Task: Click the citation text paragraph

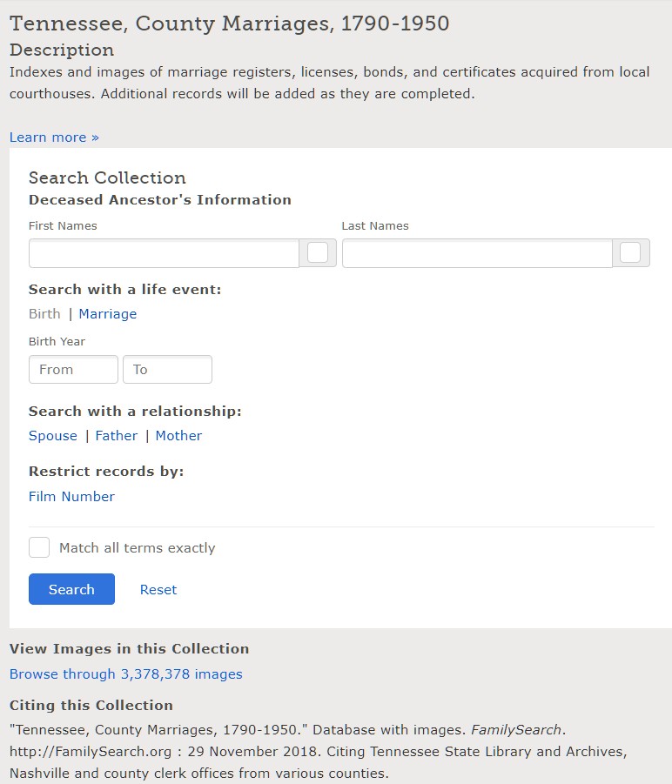Action: (318, 752)
